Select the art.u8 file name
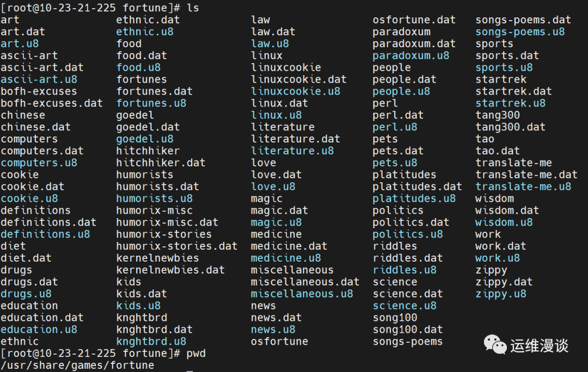The height and width of the screenshot is (372, 588). 20,44
